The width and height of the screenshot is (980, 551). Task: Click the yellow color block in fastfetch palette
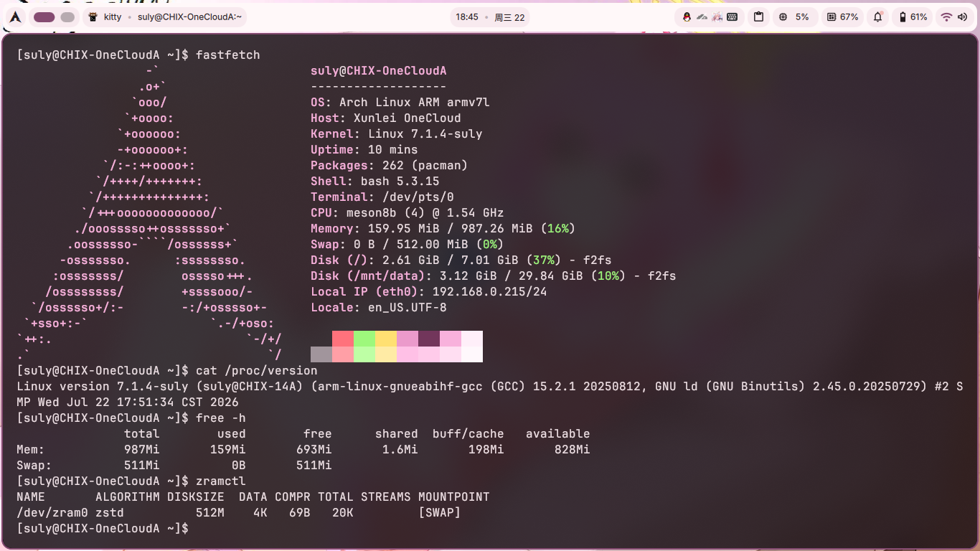click(x=386, y=339)
